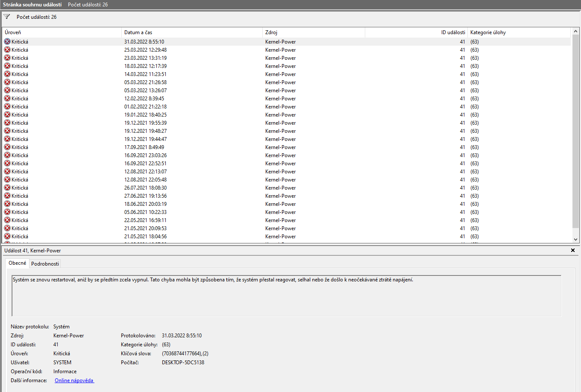The image size is (581, 392).
Task: Open the Online nápověda link
Action: point(74,380)
